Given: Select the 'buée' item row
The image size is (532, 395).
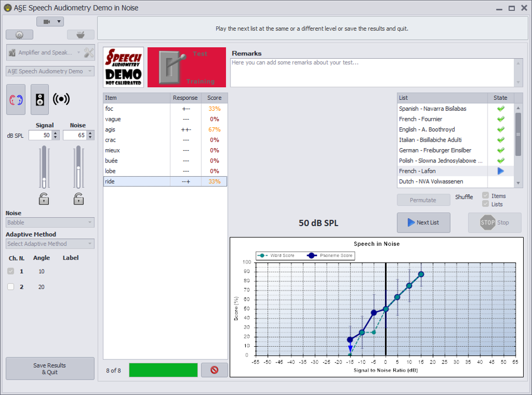Looking at the screenshot, I should [x=165, y=161].
